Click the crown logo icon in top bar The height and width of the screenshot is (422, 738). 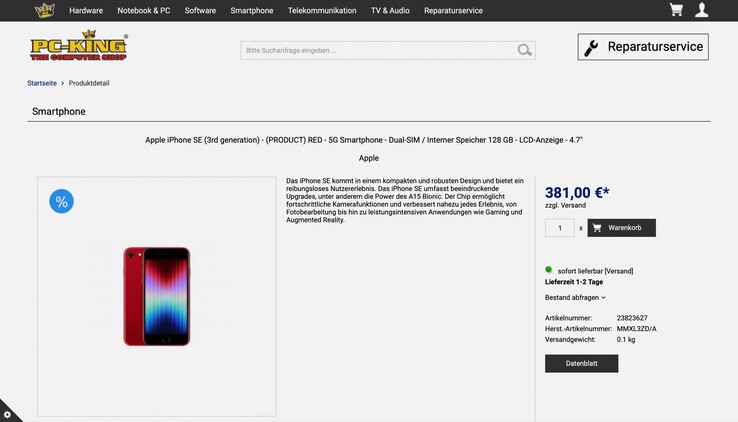coord(45,10)
